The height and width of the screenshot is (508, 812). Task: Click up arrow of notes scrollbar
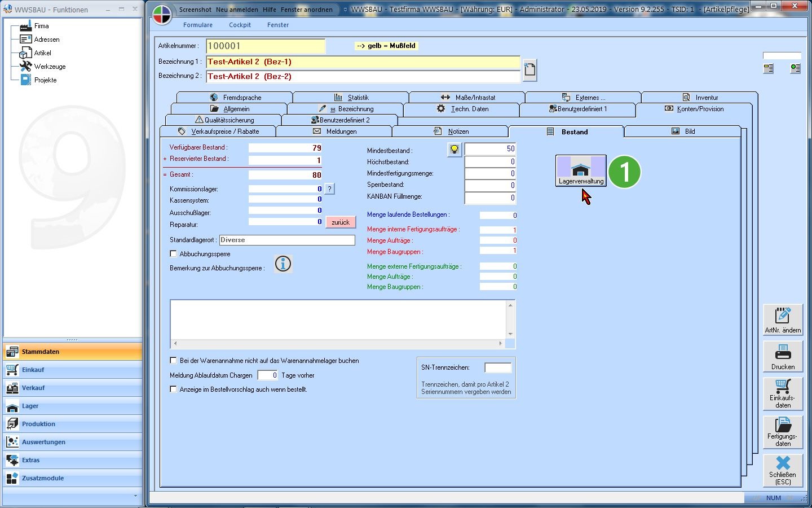[x=510, y=305]
